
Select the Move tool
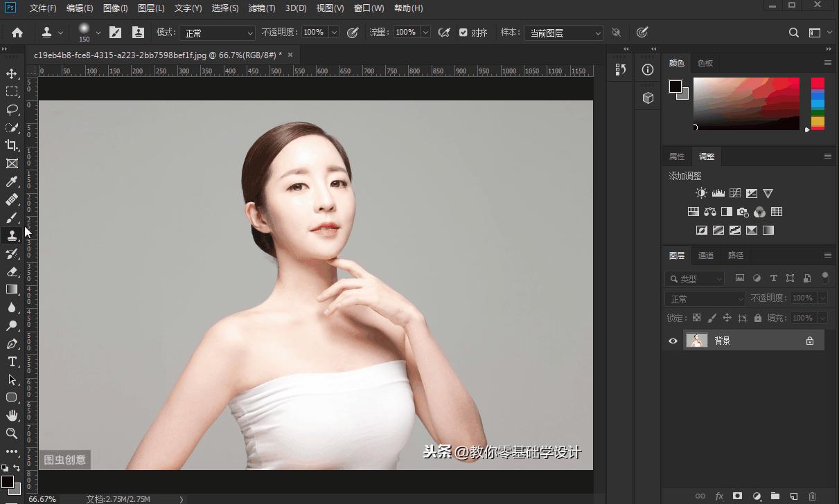(12, 74)
